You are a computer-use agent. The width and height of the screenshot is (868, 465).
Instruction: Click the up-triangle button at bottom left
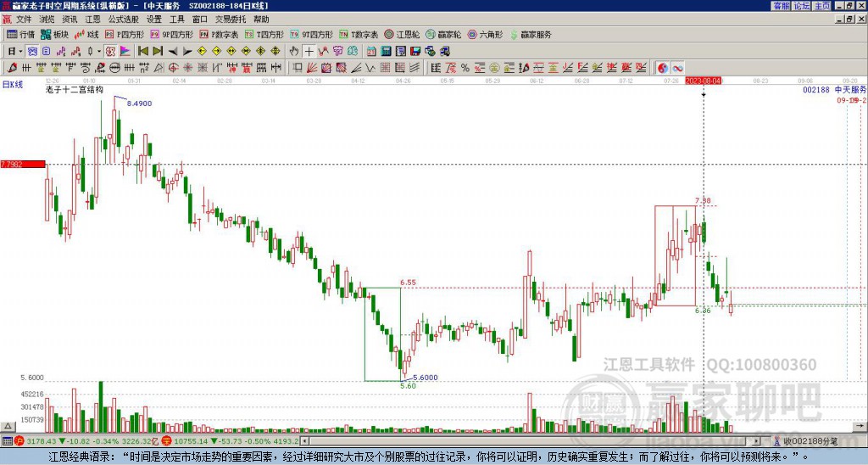[8, 426]
